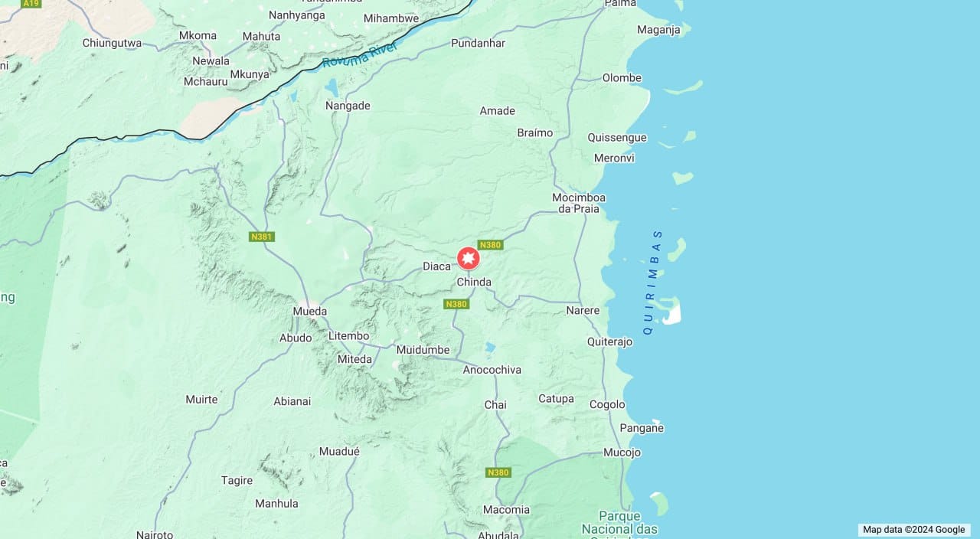
Task: Click the N380 shield above Macomia
Action: [498, 472]
